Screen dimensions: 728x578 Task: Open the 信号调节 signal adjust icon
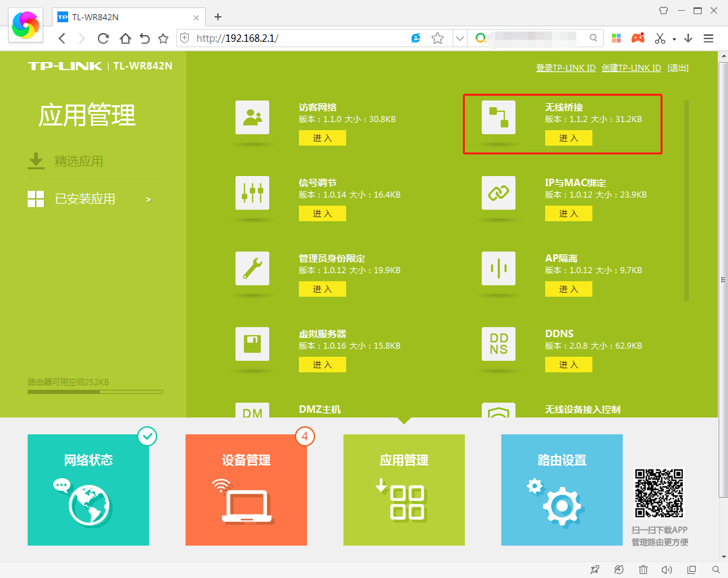pos(252,193)
